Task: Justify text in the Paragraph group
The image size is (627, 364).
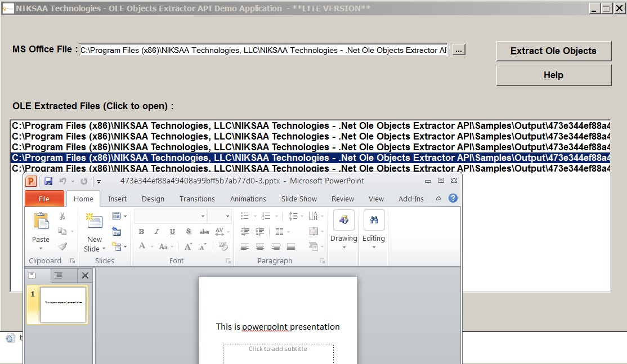Action: (x=291, y=246)
